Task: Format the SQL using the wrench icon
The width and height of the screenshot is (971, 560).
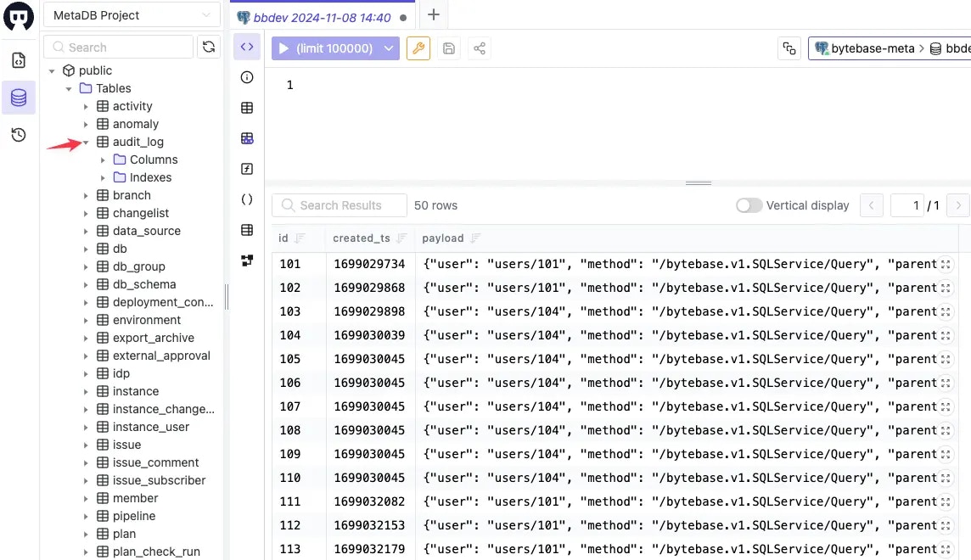Action: pos(418,48)
